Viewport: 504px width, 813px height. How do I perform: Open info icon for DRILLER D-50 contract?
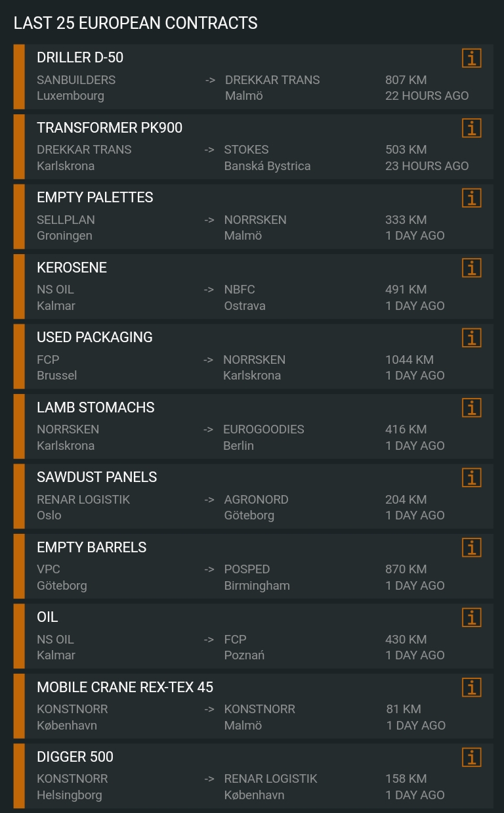tap(471, 58)
